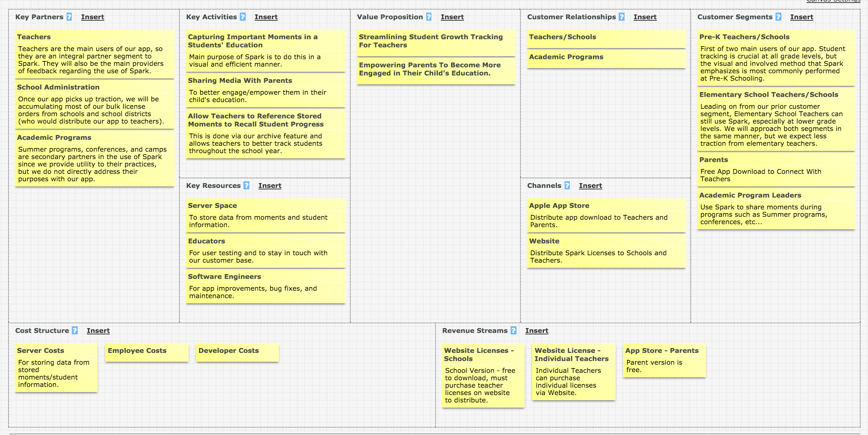Click the Software Engineers resource note
The width and height of the screenshot is (868, 435).
click(265, 286)
